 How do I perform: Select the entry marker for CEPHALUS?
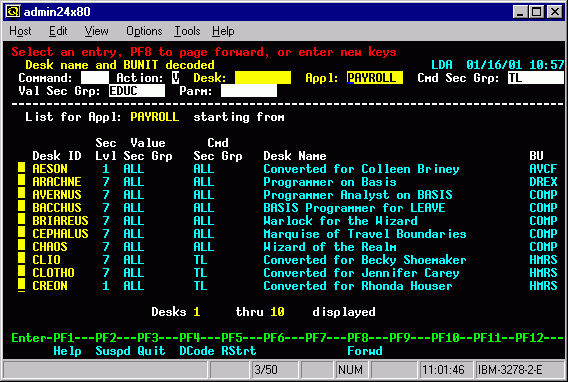(x=22, y=233)
